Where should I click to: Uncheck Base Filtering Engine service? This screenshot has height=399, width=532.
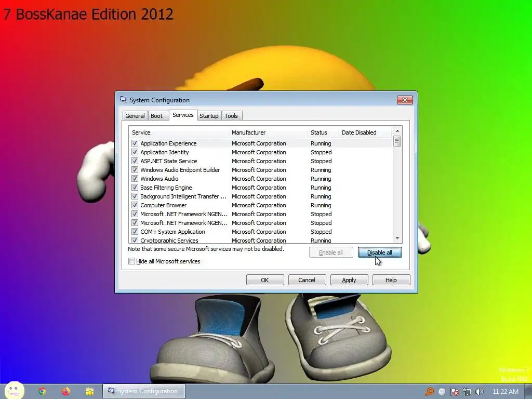(135, 187)
